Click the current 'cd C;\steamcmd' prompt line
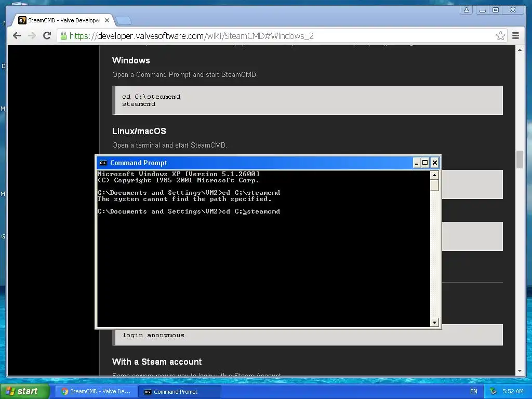 (x=189, y=211)
